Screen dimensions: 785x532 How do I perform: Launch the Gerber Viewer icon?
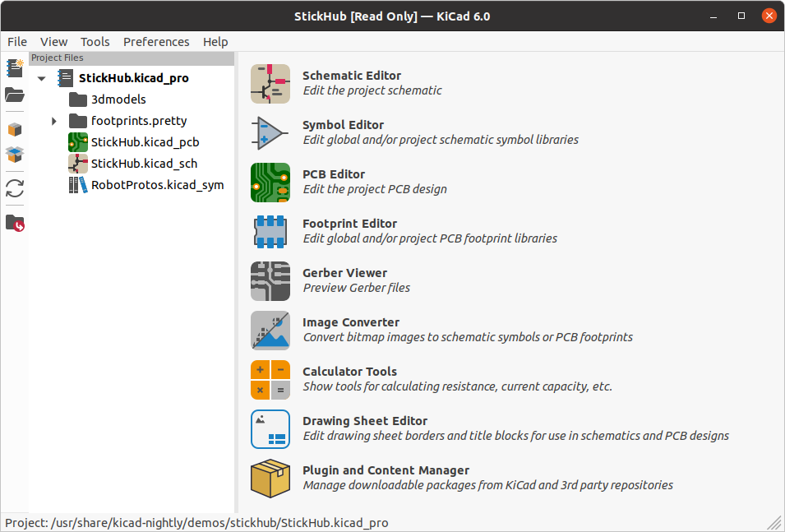pos(270,281)
